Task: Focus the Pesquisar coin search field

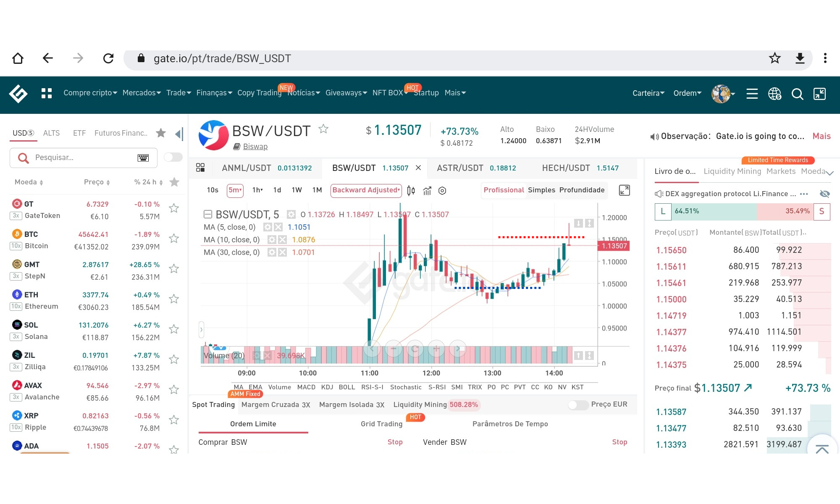Action: coord(84,157)
